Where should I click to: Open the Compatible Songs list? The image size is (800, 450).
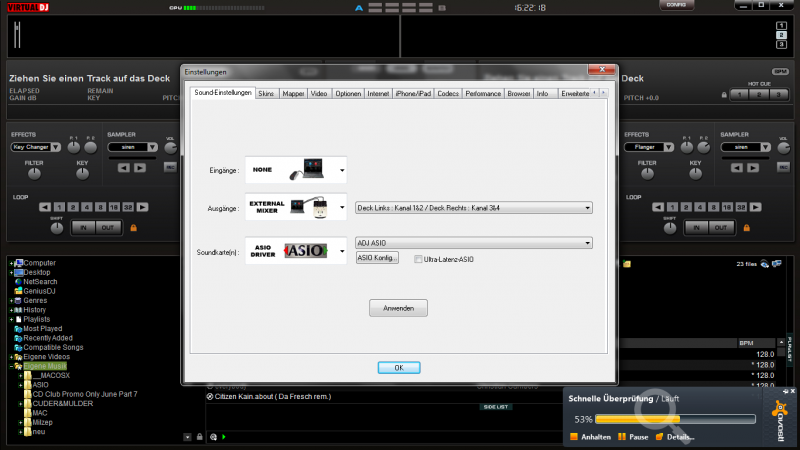[x=53, y=347]
